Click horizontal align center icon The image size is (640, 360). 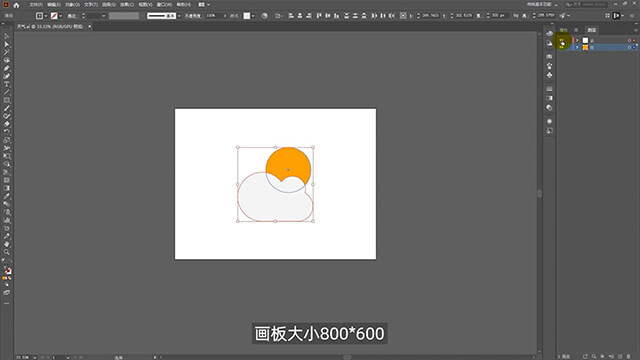pyautogui.click(x=300, y=16)
